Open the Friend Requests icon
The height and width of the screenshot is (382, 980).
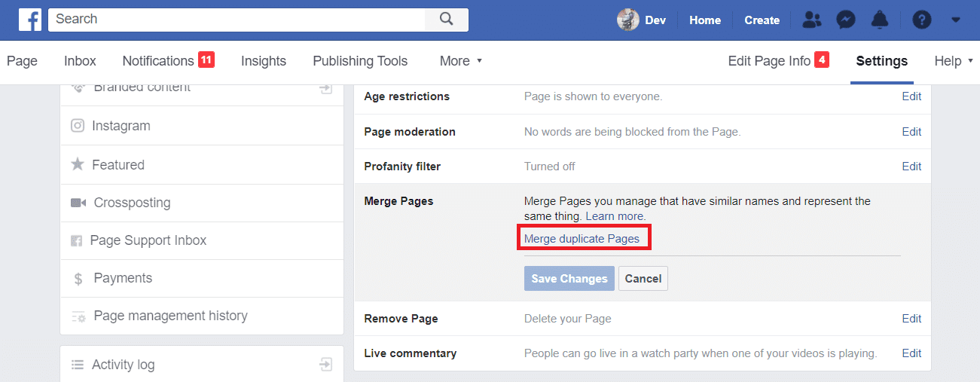811,20
